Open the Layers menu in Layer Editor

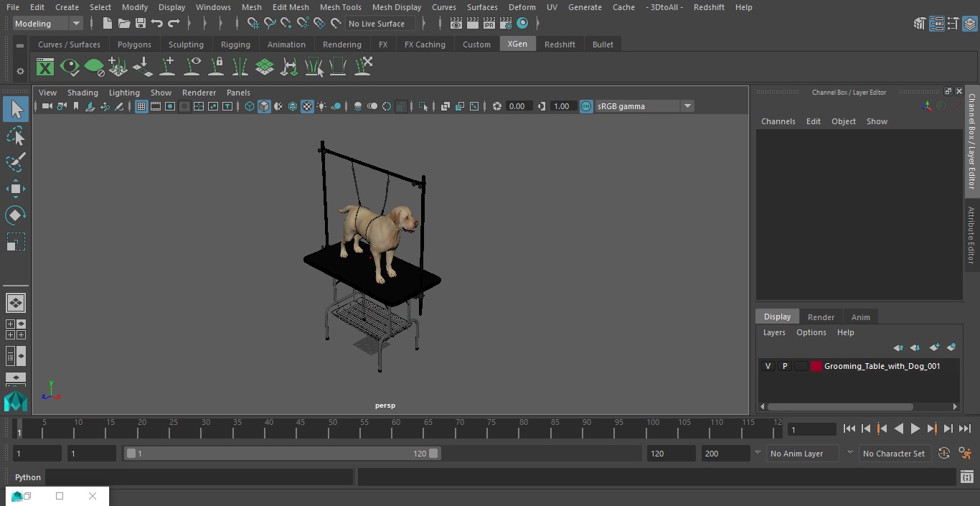point(773,332)
